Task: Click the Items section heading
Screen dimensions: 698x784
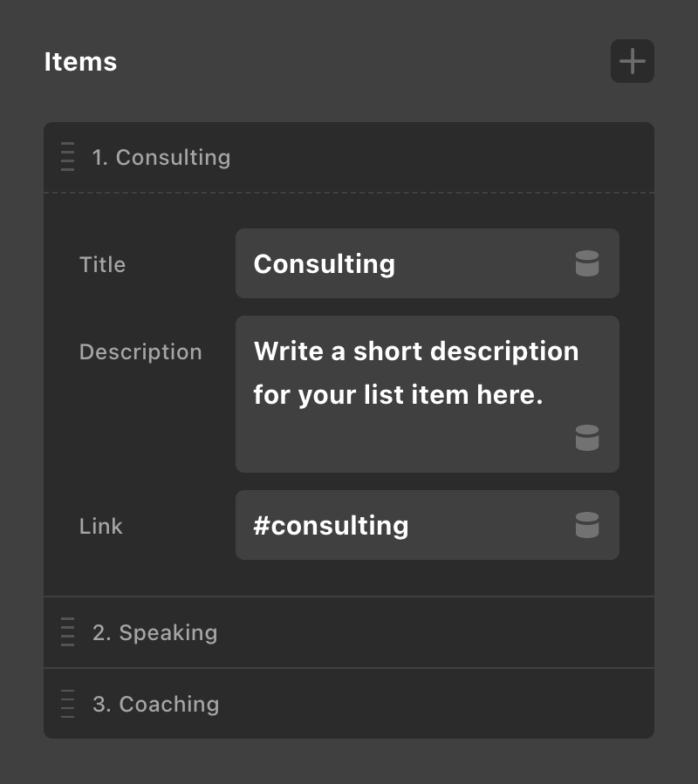Action: 80,62
